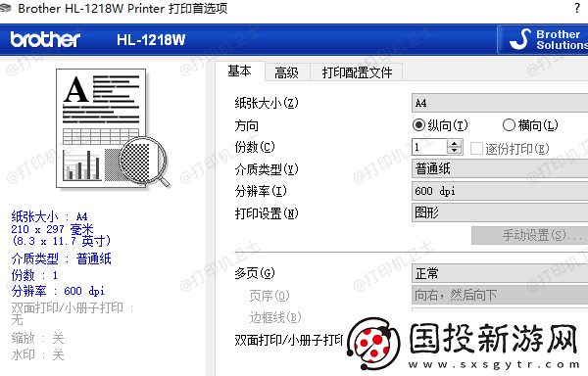Open the 打印设置 图形 dropdown
Viewport: 588px width, 376px height.
(x=500, y=212)
